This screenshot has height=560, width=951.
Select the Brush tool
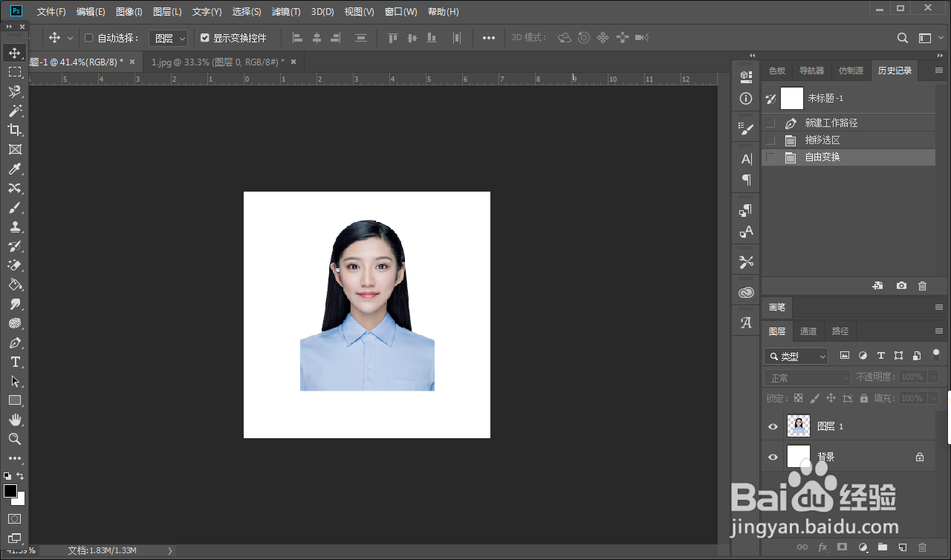15,207
